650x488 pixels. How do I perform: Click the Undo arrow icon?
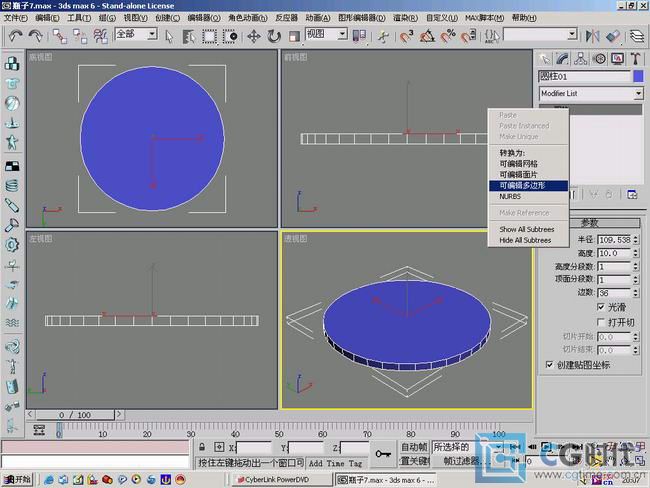tap(15, 36)
